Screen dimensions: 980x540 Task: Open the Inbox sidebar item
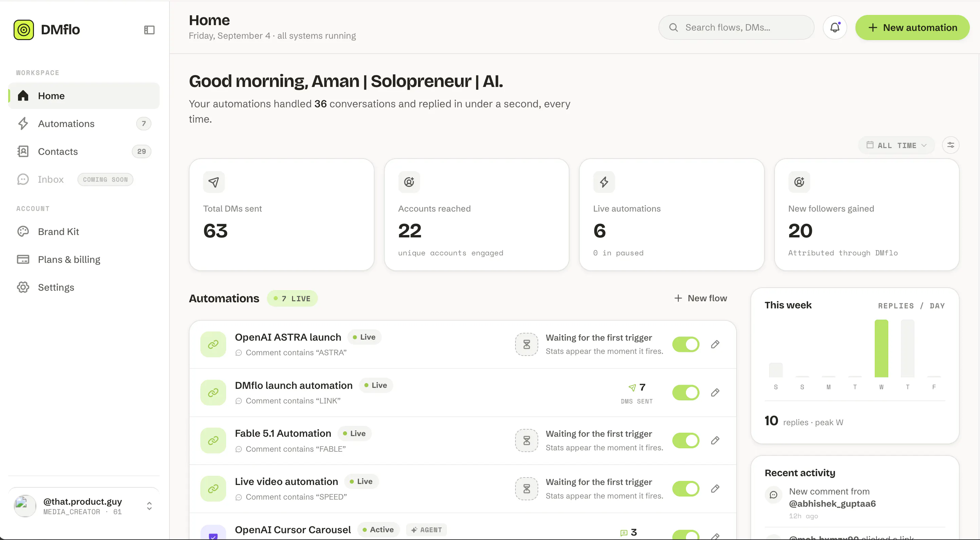click(x=84, y=179)
